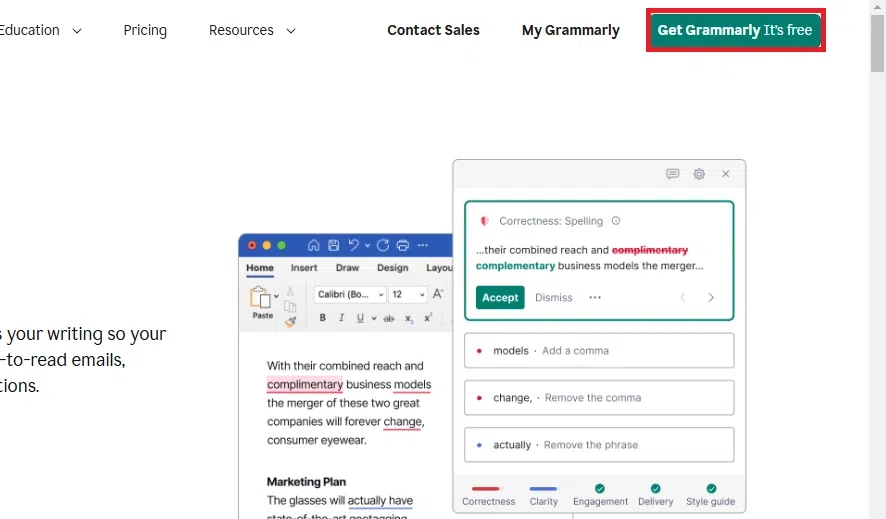Click the feedback comment icon in Grammarly panel
Screen dimensions: 886x519
(x=672, y=174)
